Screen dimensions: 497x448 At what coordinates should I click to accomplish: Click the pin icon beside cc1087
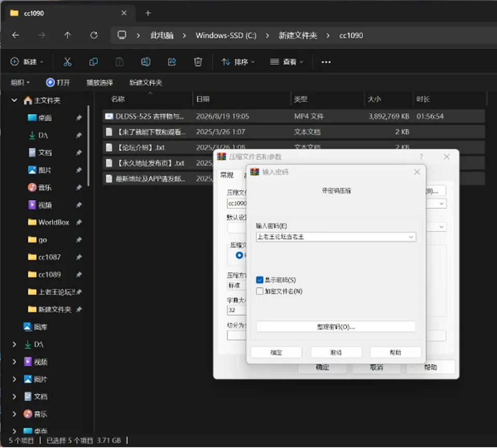79,257
